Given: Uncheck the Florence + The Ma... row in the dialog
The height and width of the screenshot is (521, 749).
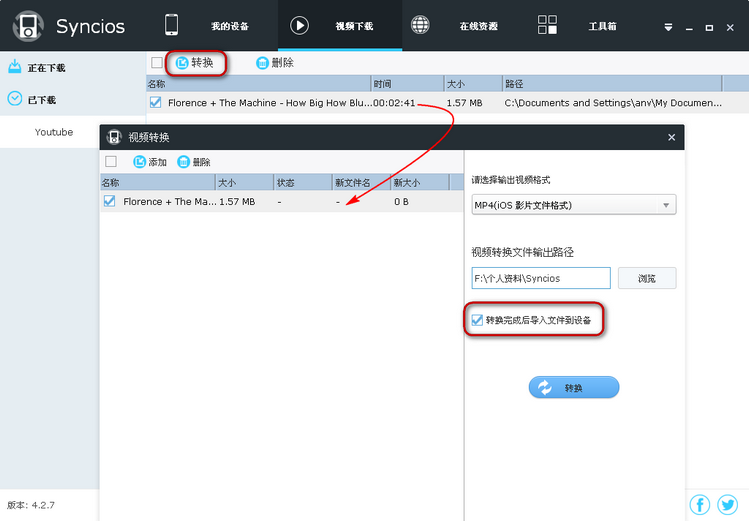Looking at the screenshot, I should [x=109, y=201].
